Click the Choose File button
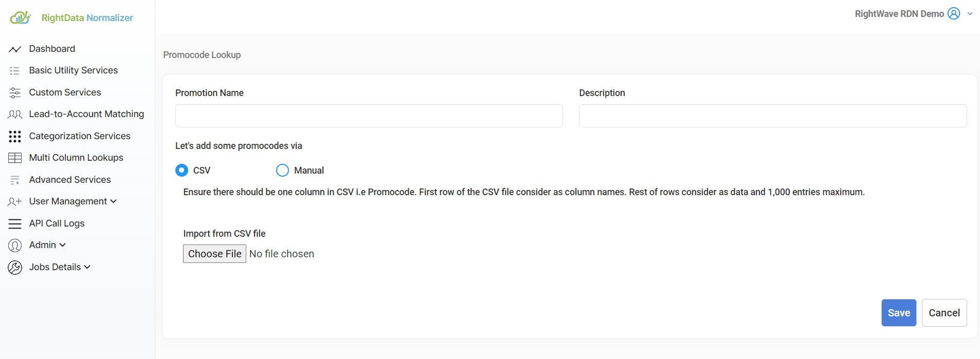This screenshot has height=359, width=980. click(214, 254)
